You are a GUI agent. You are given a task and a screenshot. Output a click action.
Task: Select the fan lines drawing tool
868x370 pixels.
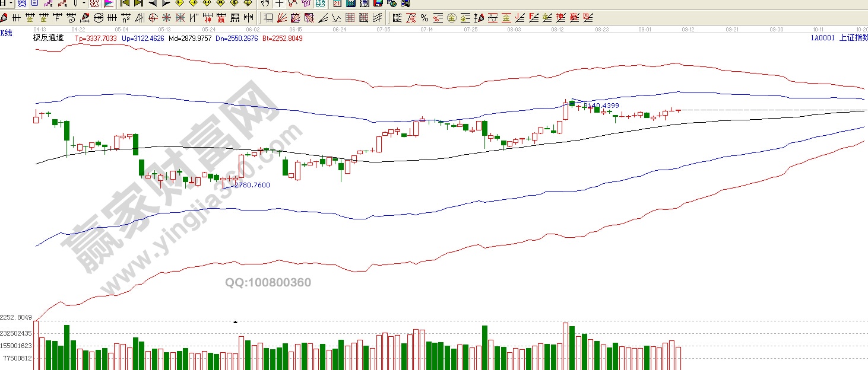[x=282, y=18]
